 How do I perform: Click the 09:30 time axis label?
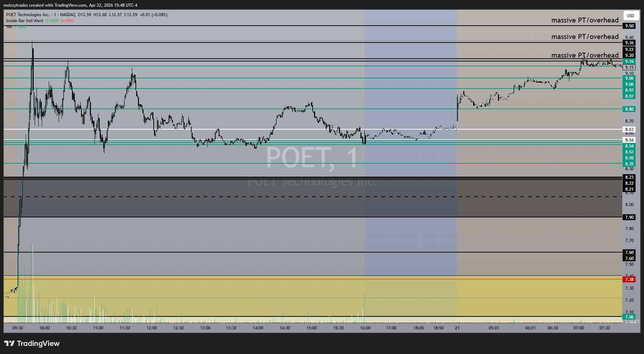coord(18,328)
